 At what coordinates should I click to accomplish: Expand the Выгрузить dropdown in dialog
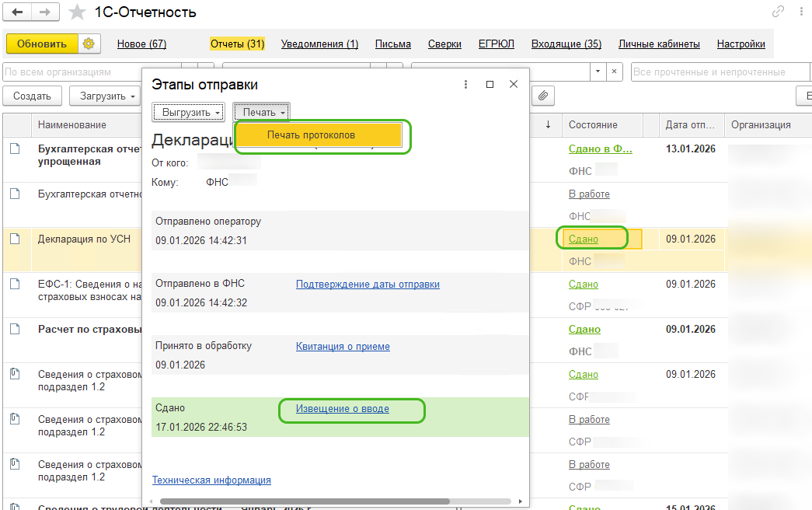[x=189, y=113]
